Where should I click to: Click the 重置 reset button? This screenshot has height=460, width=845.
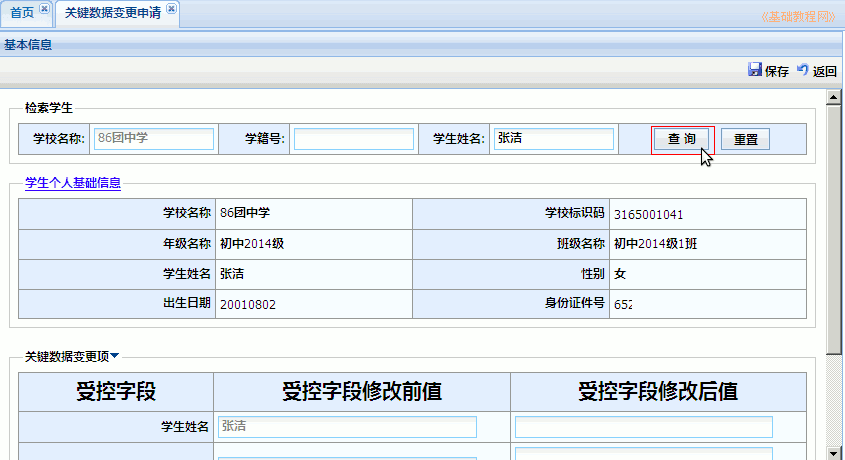745,140
